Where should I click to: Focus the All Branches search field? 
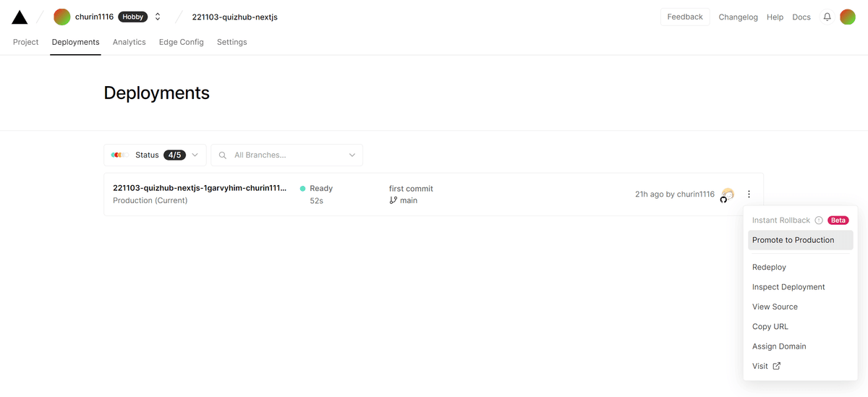pos(286,155)
